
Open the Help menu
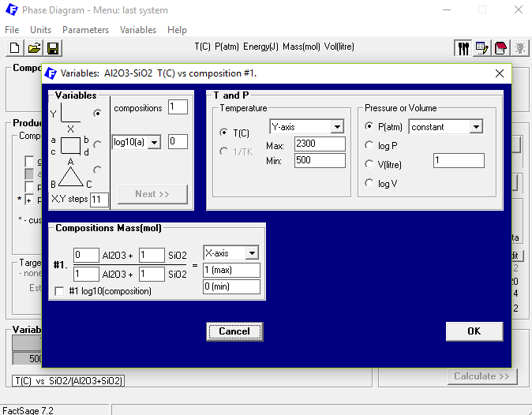point(177,30)
